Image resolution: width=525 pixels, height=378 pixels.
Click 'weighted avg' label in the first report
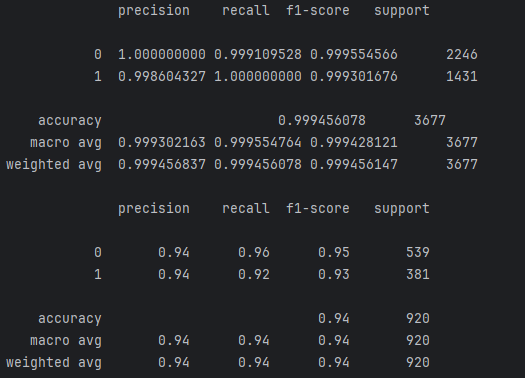click(54, 165)
